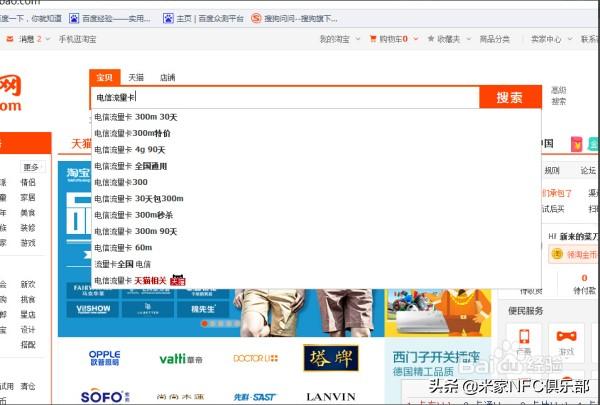Expand the 消息 dropdown arrow
This screenshot has width=600, height=405.
tap(47, 39)
